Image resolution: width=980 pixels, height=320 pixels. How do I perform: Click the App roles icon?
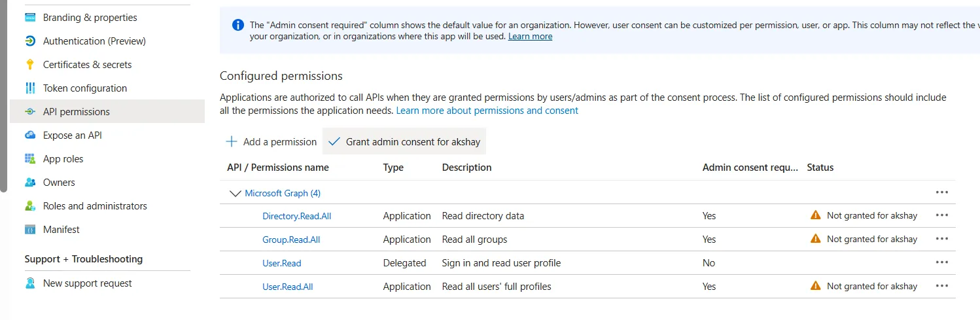coord(30,159)
